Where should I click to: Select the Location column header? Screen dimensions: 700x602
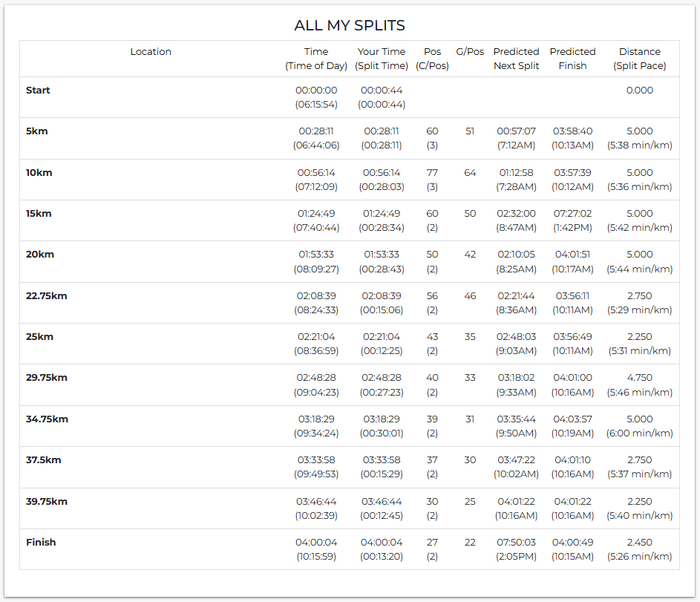coord(151,52)
